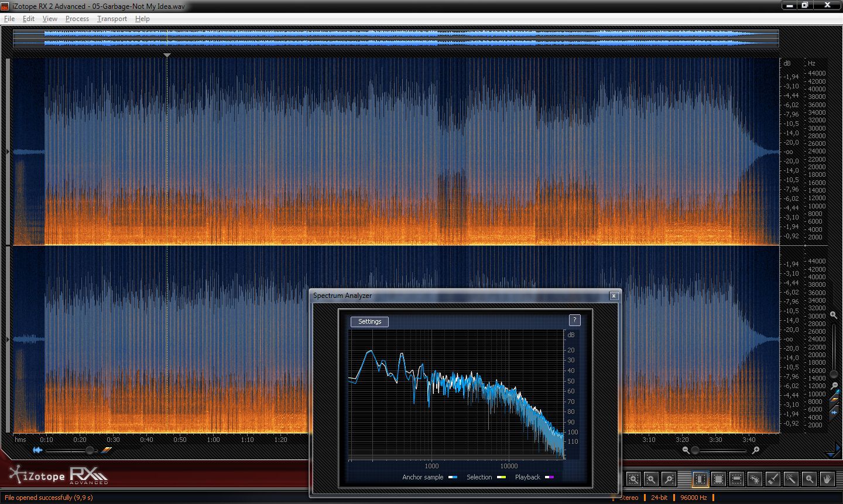Screen dimensions: 843x504
Task: Click the 1000 label on analyzer frequency axis
Action: pos(431,466)
